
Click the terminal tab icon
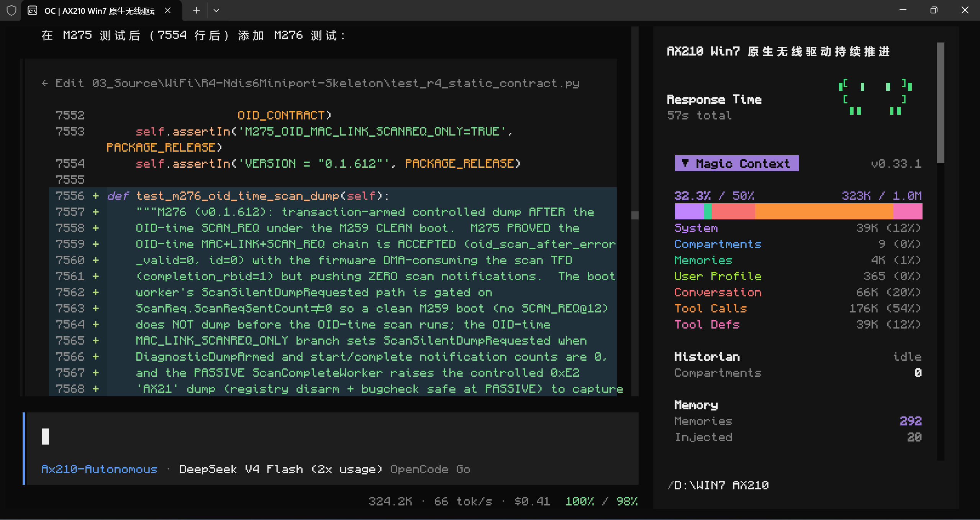tap(33, 10)
